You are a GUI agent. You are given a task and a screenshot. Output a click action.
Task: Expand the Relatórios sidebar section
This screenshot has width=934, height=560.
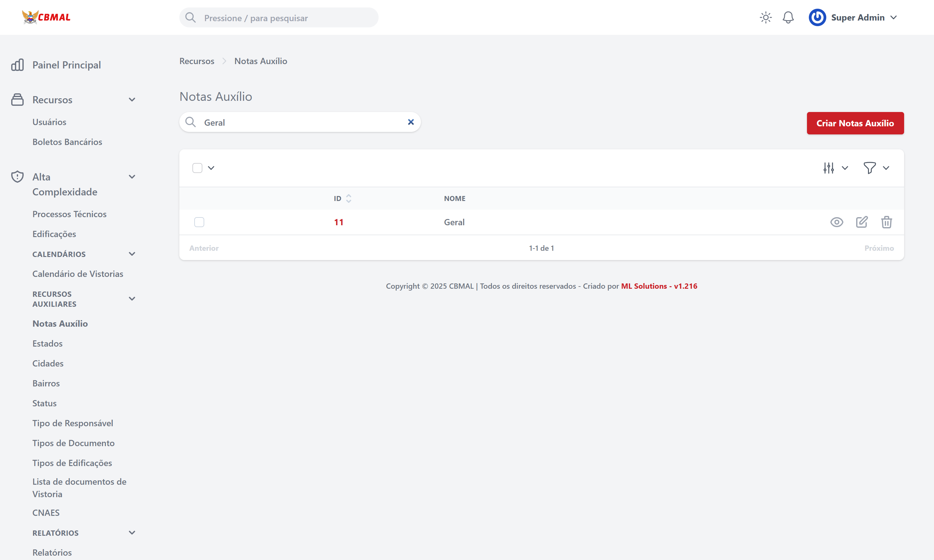pos(132,532)
